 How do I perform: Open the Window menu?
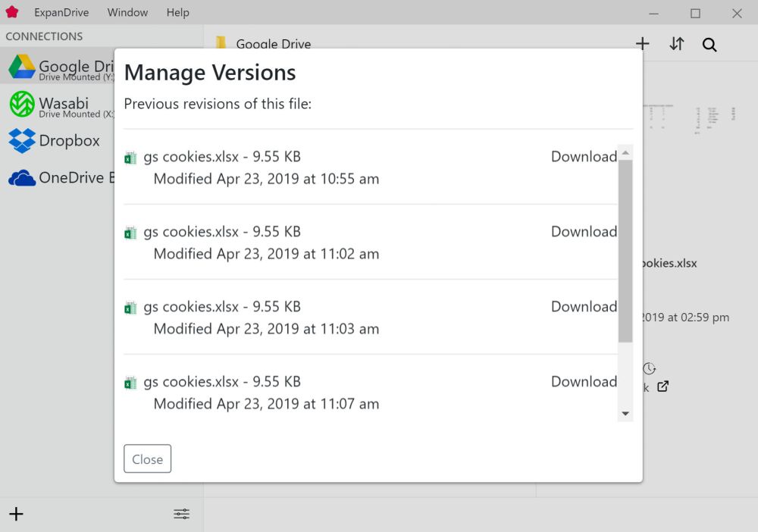point(127,13)
